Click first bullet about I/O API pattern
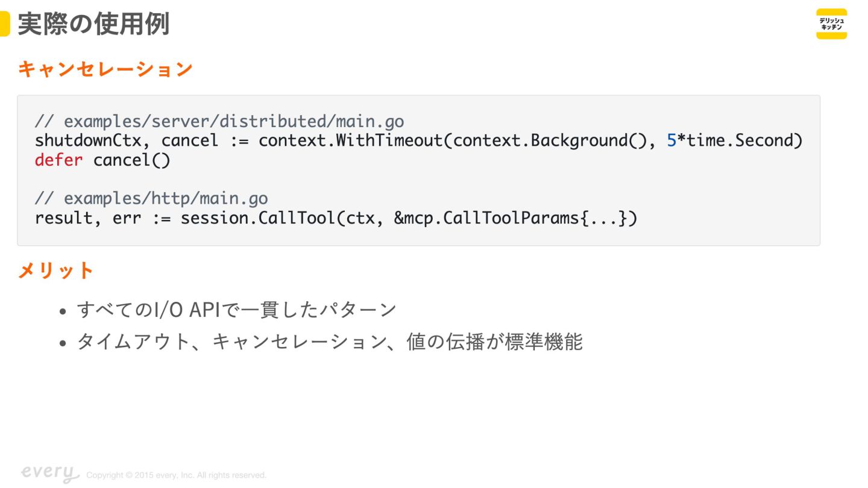Image resolution: width=868 pixels, height=488 pixels. (236, 310)
